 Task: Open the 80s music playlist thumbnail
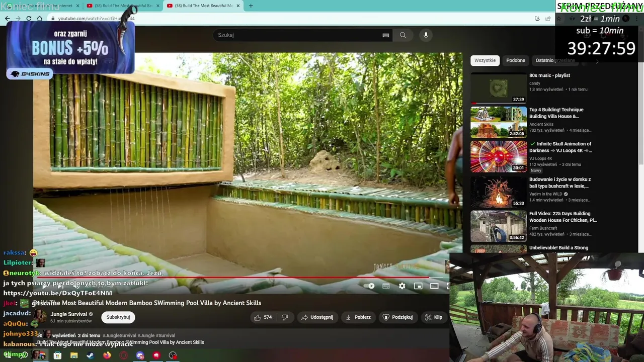point(499,88)
